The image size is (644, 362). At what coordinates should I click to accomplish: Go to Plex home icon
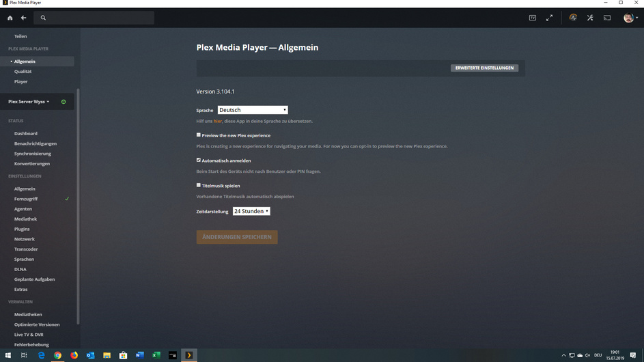(10, 18)
